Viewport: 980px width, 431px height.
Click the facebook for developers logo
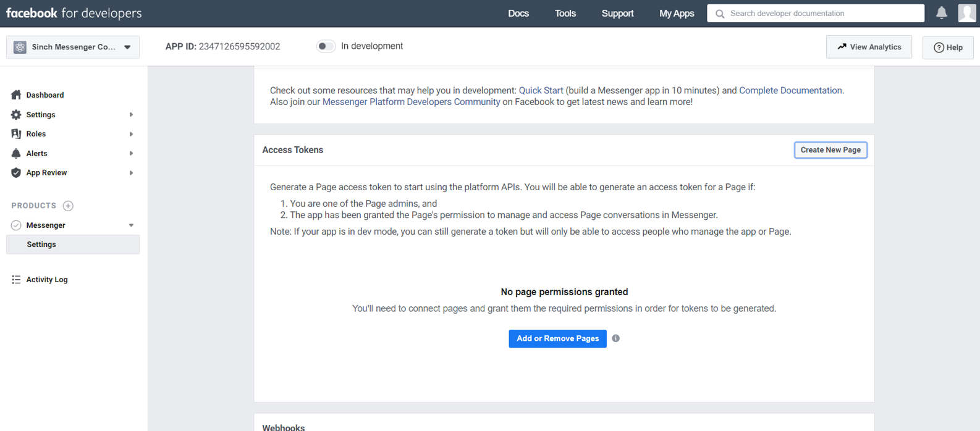point(74,13)
